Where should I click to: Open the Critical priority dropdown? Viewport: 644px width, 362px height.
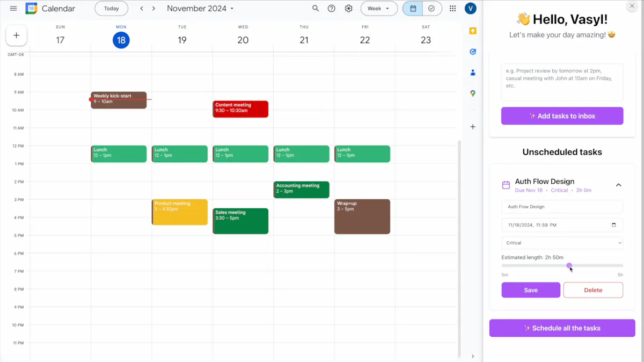562,243
